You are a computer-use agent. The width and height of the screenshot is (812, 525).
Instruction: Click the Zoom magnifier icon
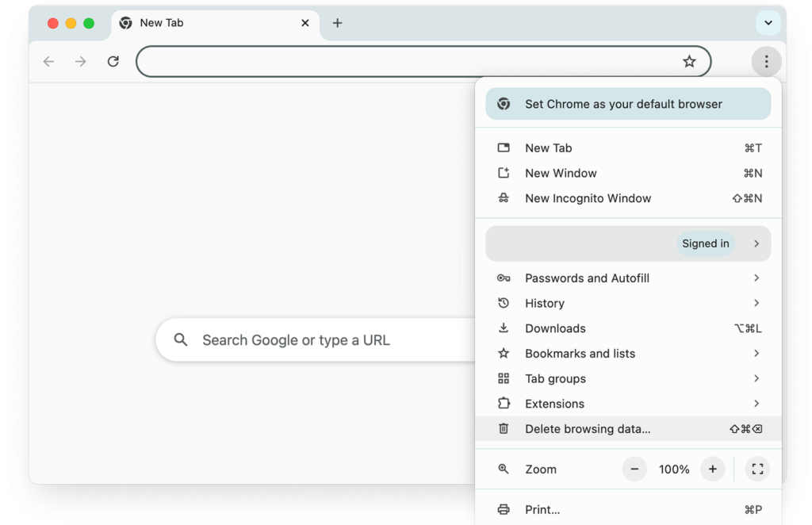[504, 469]
